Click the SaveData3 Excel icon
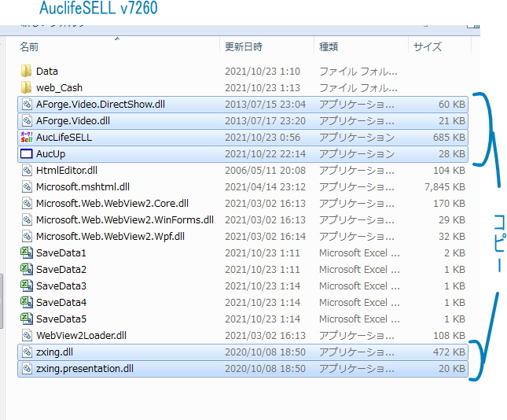The image size is (507, 420). (x=27, y=286)
